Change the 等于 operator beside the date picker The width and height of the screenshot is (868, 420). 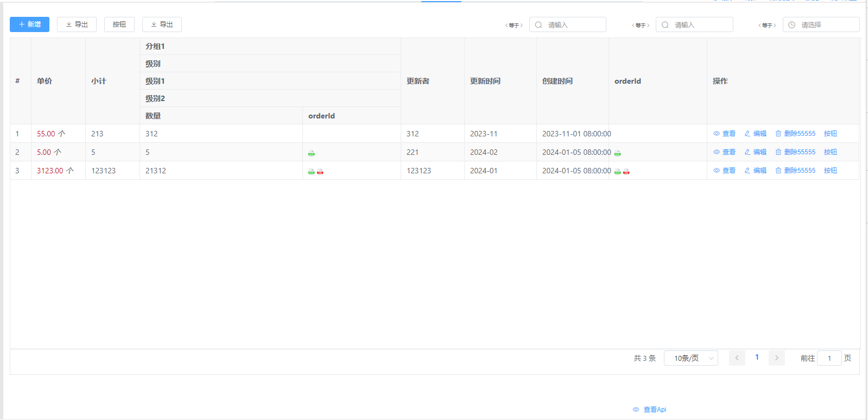[766, 25]
